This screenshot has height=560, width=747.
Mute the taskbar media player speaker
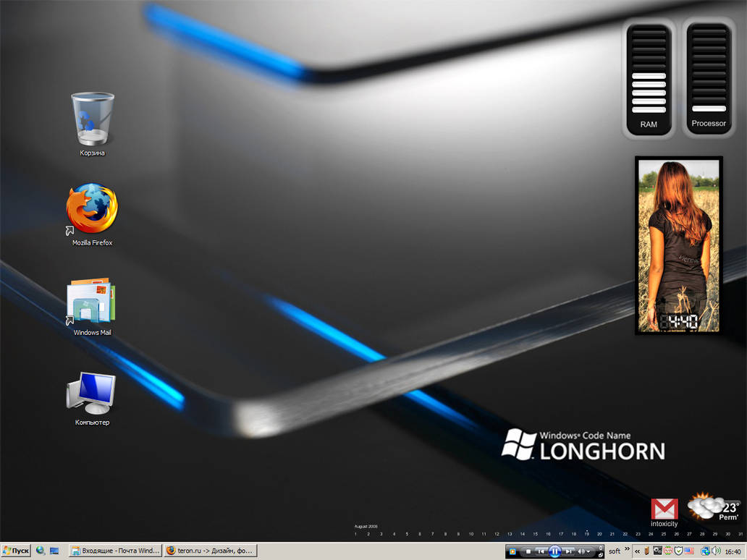pos(581,551)
